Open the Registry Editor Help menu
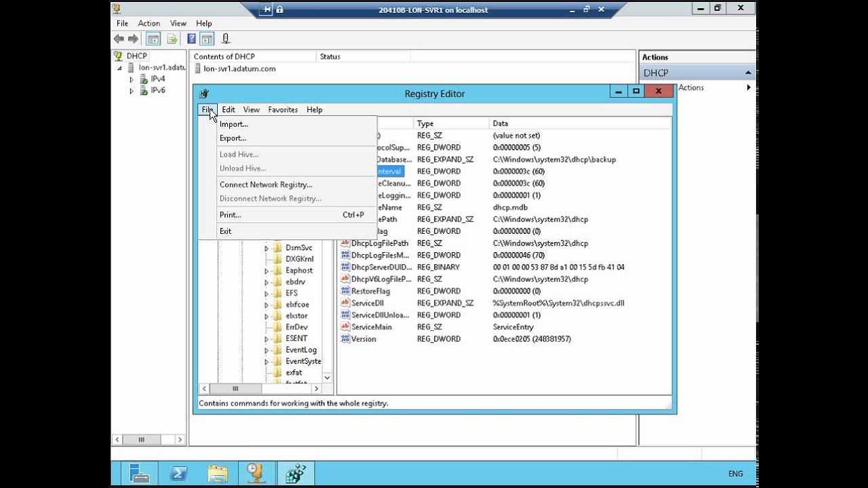 pos(315,110)
